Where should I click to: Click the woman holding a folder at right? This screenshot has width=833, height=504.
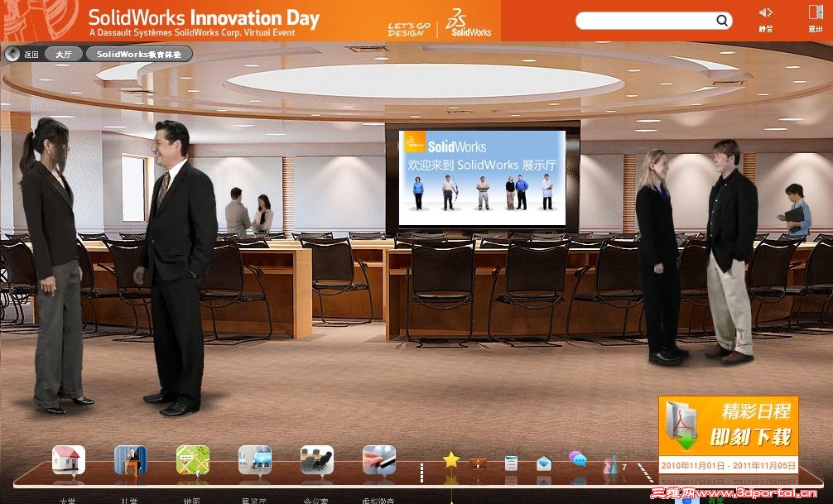coord(795,210)
